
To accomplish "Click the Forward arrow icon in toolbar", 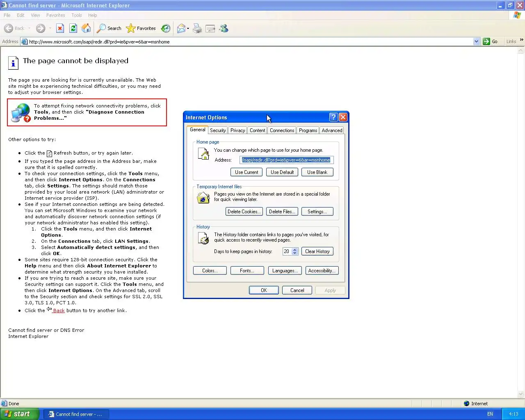I will pos(40,28).
